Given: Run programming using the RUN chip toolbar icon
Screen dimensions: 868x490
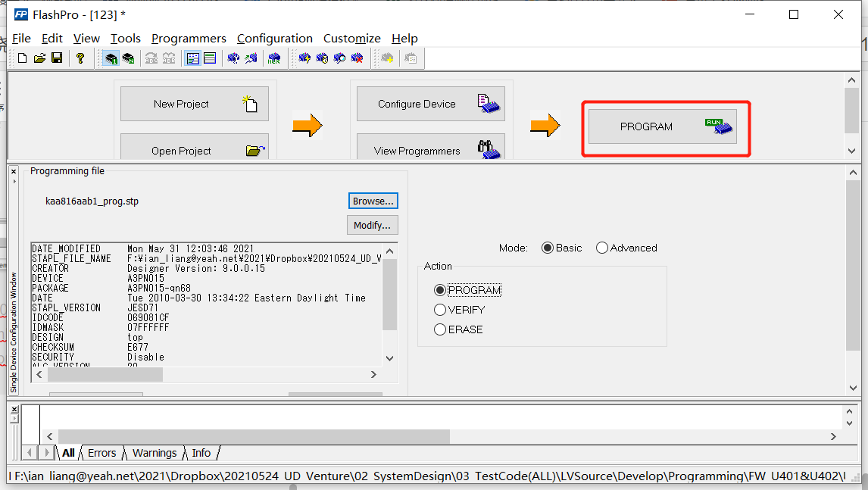Looking at the screenshot, I should pyautogui.click(x=274, y=58).
